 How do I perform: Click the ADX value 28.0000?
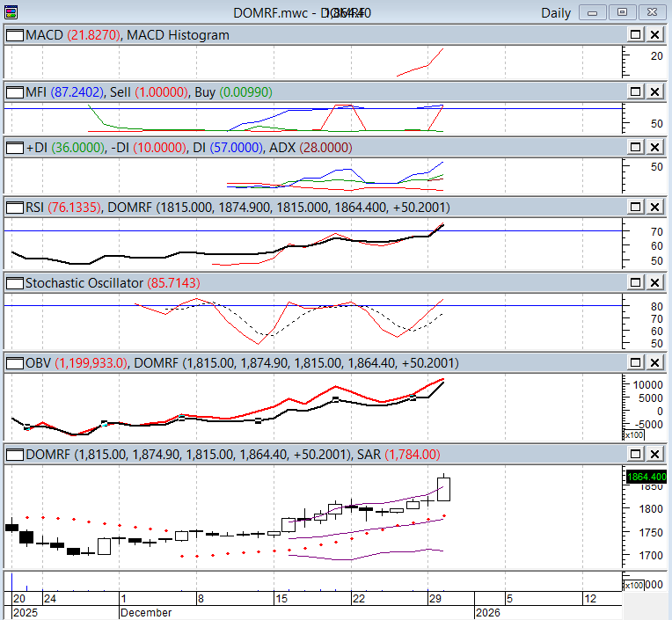click(325, 148)
